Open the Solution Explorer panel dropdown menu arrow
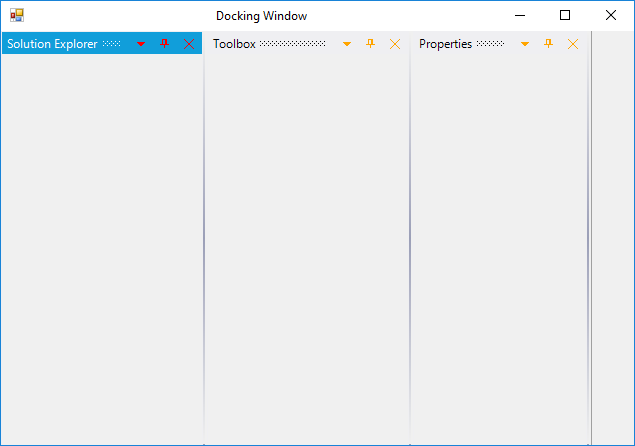This screenshot has height=446, width=635. [x=141, y=44]
